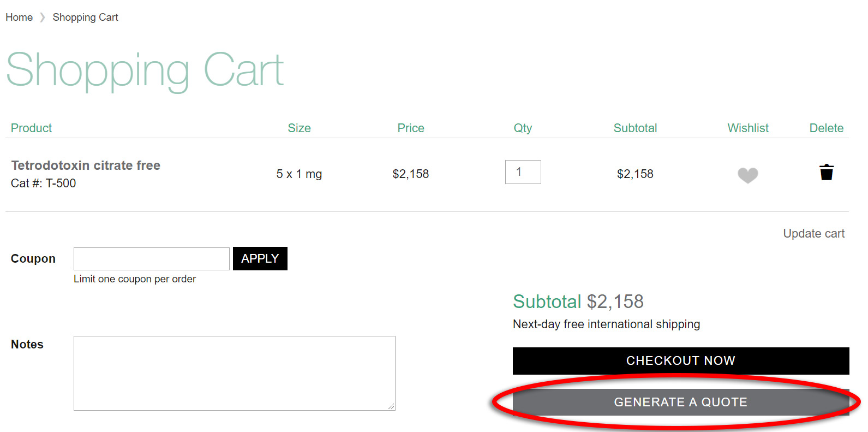Open the Shopping Cart breadcrumb link
Viewport: 868px width, 432px height.
pos(85,17)
